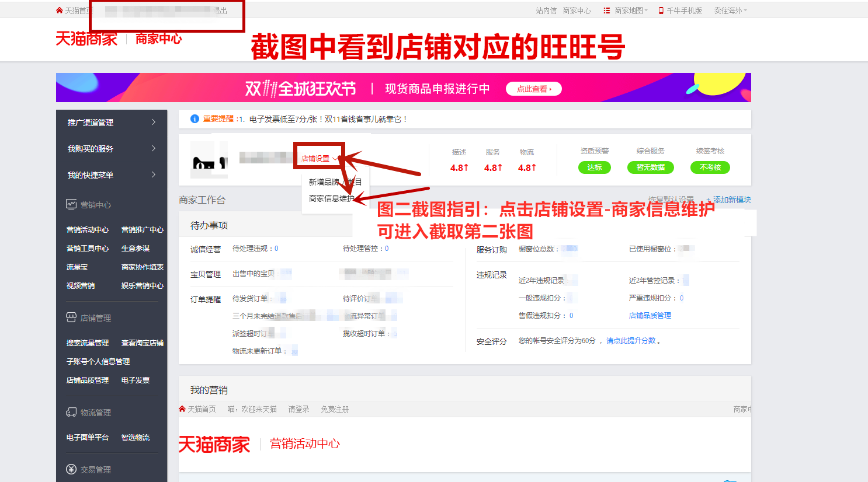The height and width of the screenshot is (482, 868).
Task: Open 生意参谋 in sidebar
Action: (136, 249)
